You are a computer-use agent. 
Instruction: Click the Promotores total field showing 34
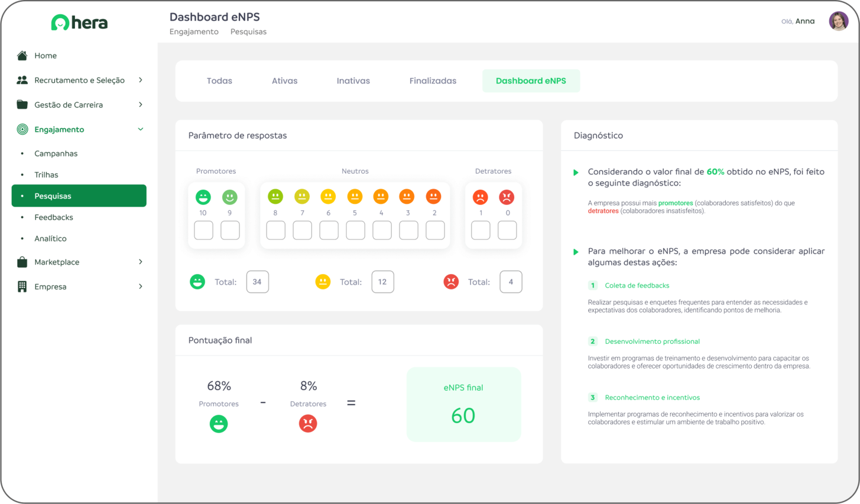tap(257, 282)
